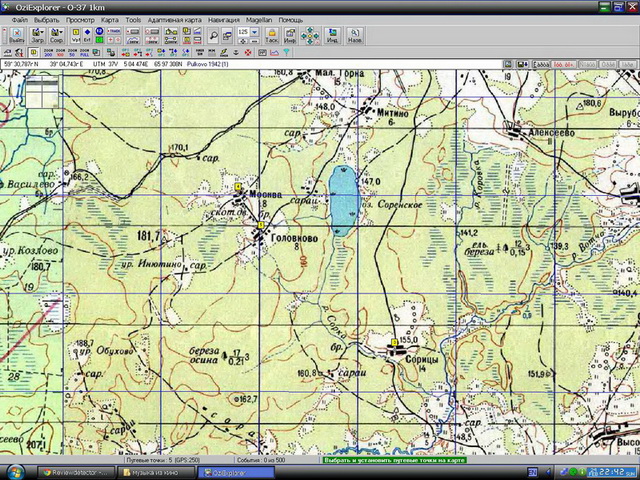Click the padlock Track icon
This screenshot has width=640, height=480.
[271, 36]
